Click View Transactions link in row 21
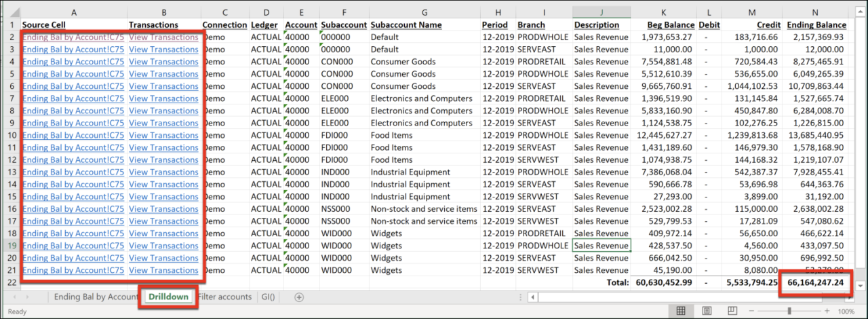The height and width of the screenshot is (319, 868). coord(163,270)
